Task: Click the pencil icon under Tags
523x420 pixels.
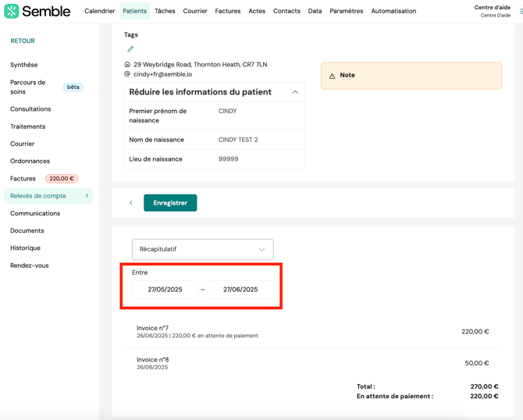Action: pos(130,49)
